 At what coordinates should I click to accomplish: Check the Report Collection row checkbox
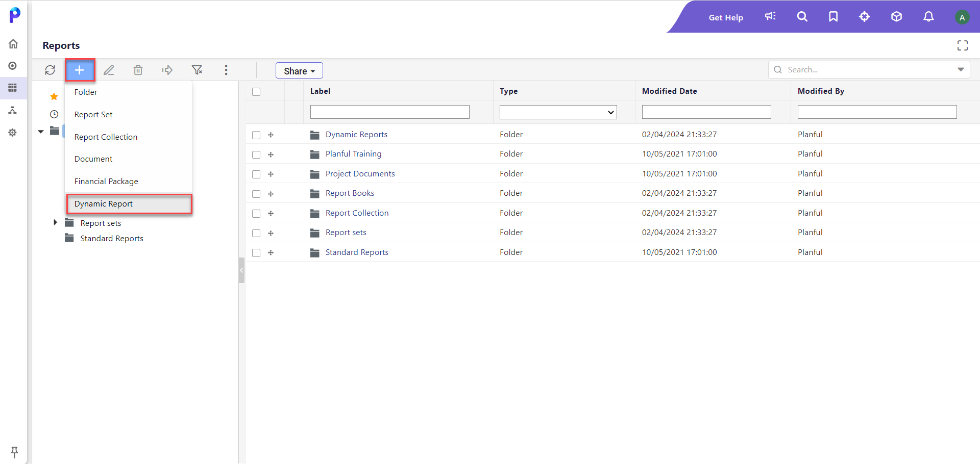[x=256, y=214]
